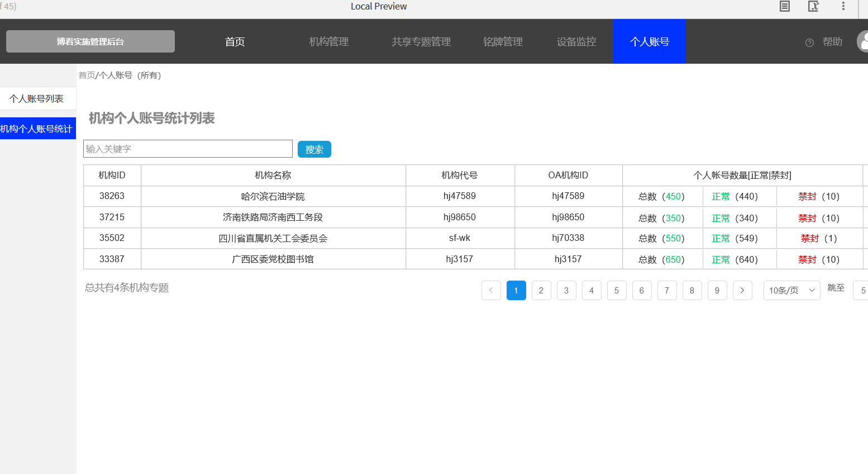This screenshot has height=474, width=868.
Task: Select 广西区委党校图书馆 name cell
Action: coord(273,259)
